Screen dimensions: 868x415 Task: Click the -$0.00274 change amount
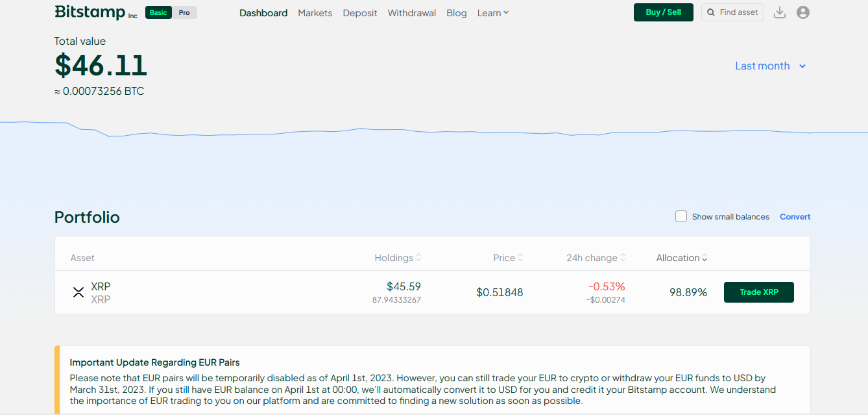(606, 300)
